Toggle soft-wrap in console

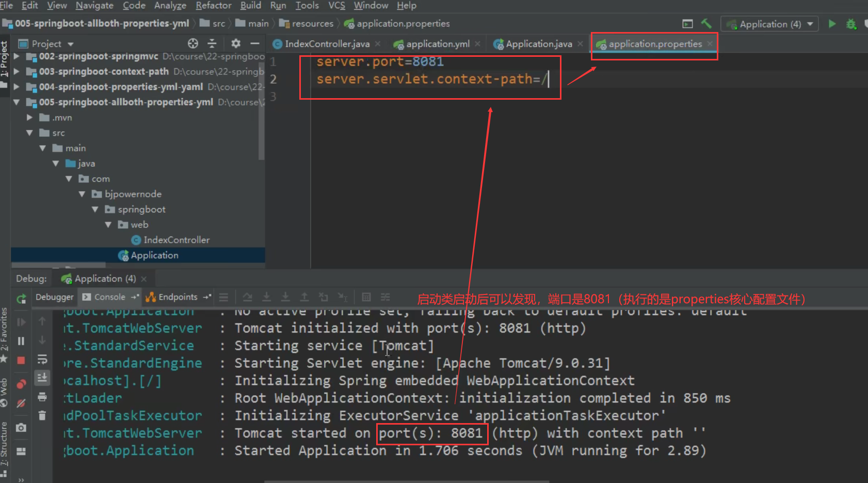42,359
